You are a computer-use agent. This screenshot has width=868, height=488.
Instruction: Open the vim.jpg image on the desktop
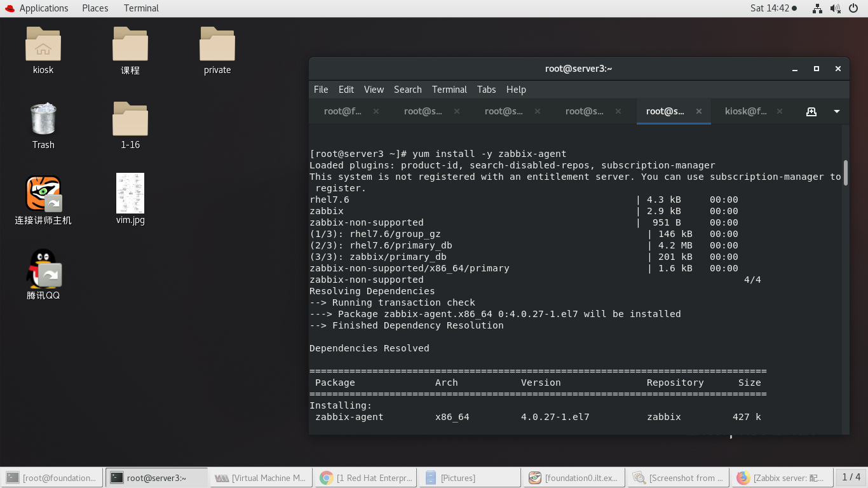pos(130,193)
